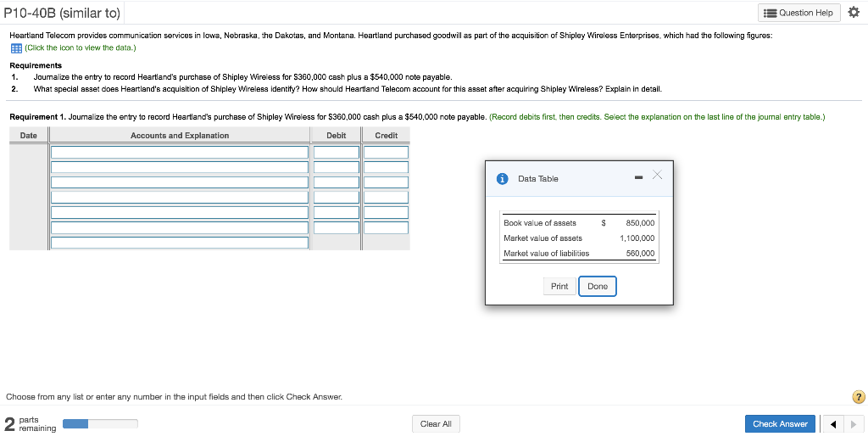Click the Clear All button
Viewport: 868px width, 442px height.
436,423
